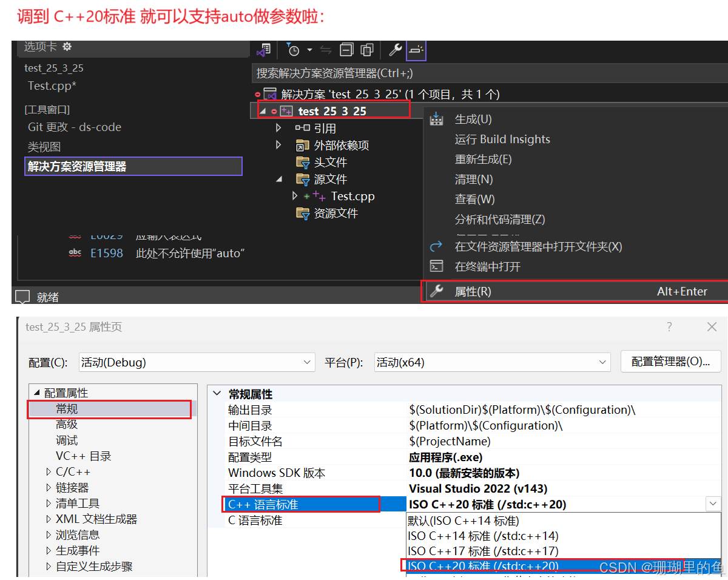Toggle the Preview Selected Items toolbar icon
Viewport: 728px width, 580px height.
click(416, 50)
